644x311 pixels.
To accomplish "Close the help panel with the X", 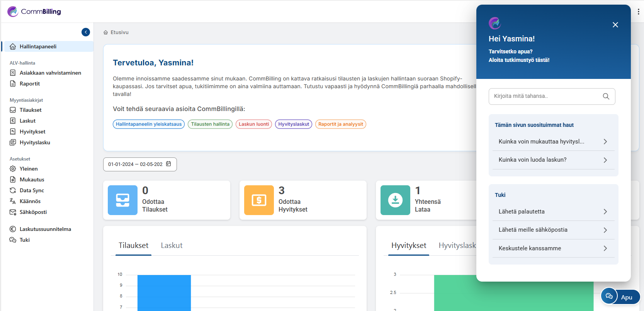I will coord(615,25).
